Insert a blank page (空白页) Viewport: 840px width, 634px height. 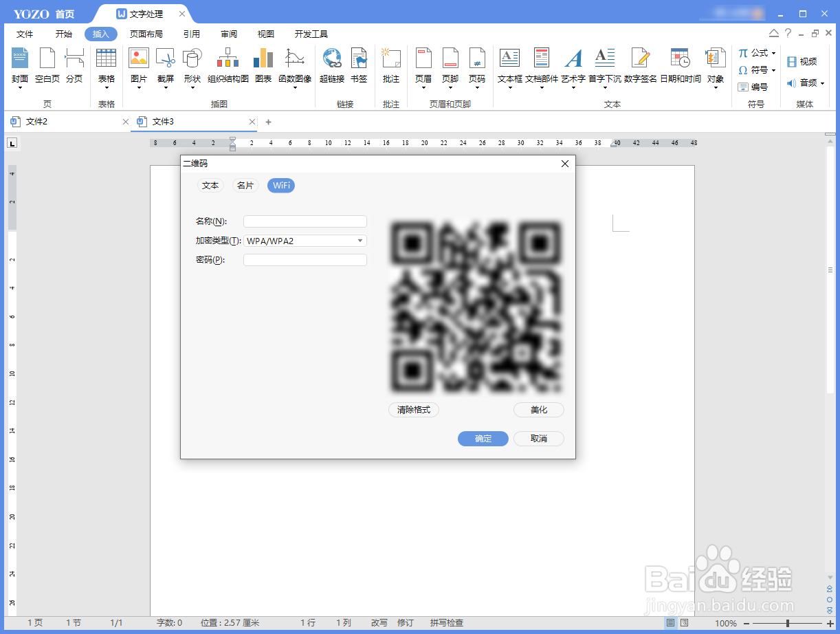pyautogui.click(x=47, y=67)
